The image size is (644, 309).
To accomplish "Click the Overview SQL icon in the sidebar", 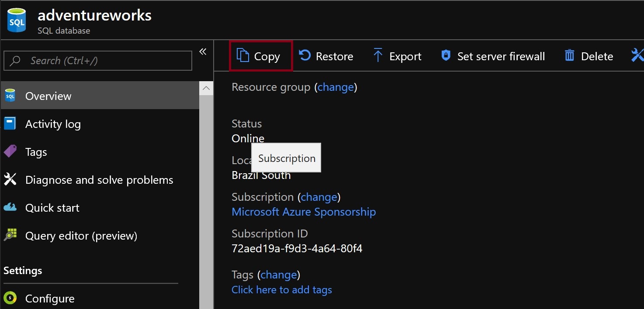I will [x=10, y=96].
